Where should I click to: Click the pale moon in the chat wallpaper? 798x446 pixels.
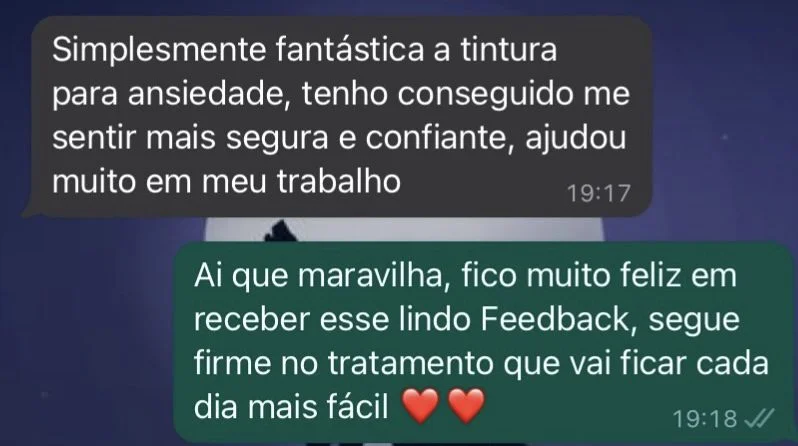click(407, 230)
